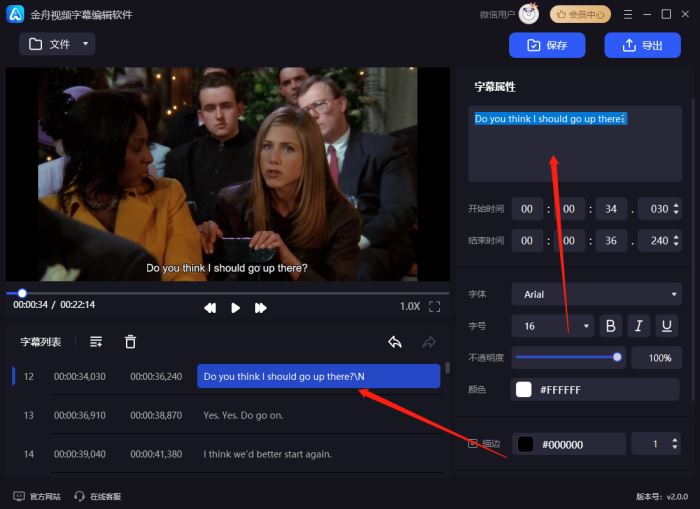
Task: Click the video preview frame
Action: click(x=228, y=174)
